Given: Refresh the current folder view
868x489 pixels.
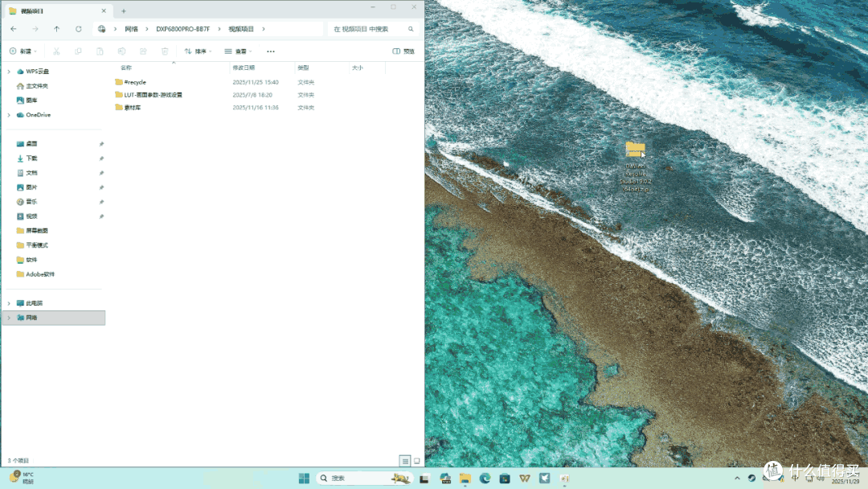Looking at the screenshot, I should 79,29.
